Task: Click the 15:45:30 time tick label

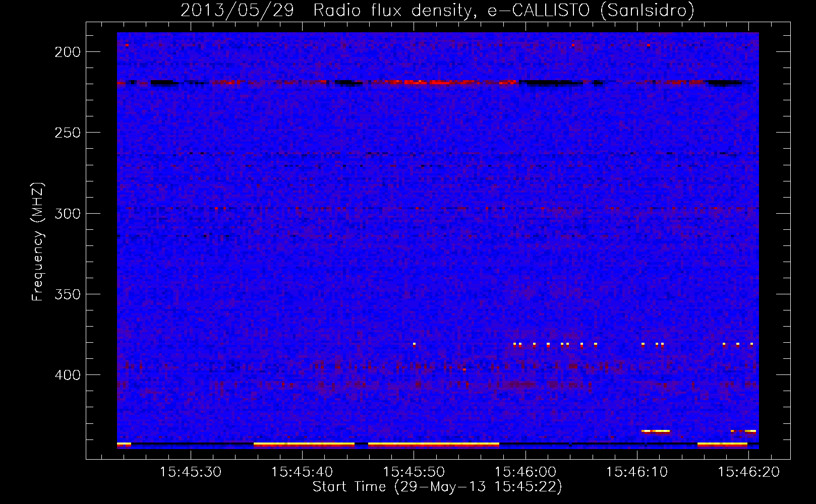Action: click(x=190, y=472)
